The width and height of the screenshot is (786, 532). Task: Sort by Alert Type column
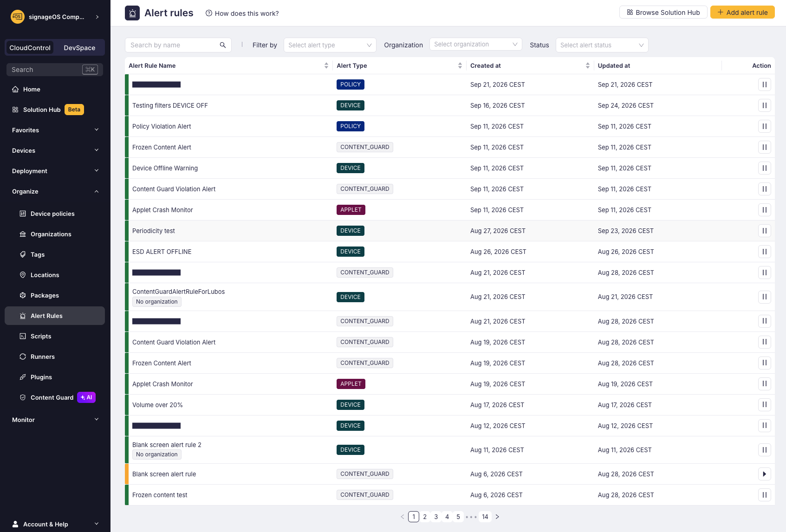point(460,65)
